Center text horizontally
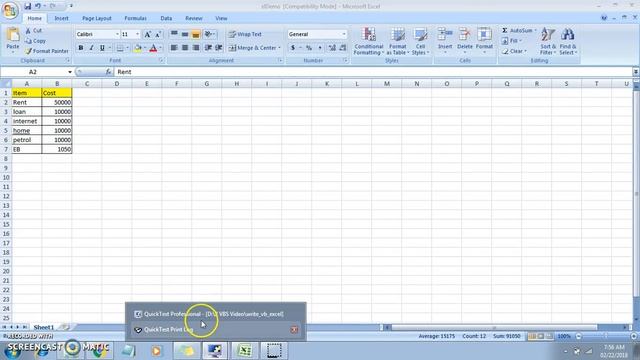The image size is (640, 360). (x=185, y=48)
